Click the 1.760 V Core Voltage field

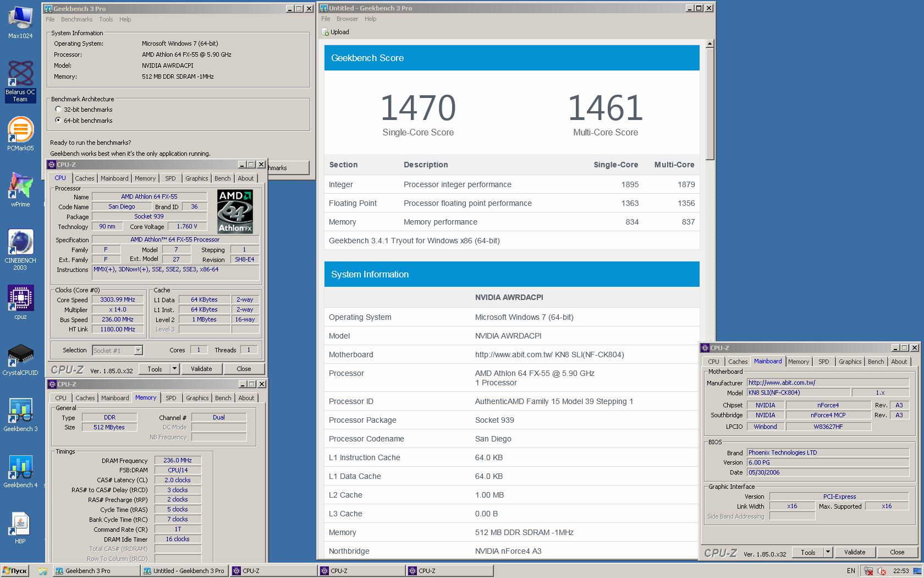coord(187,227)
